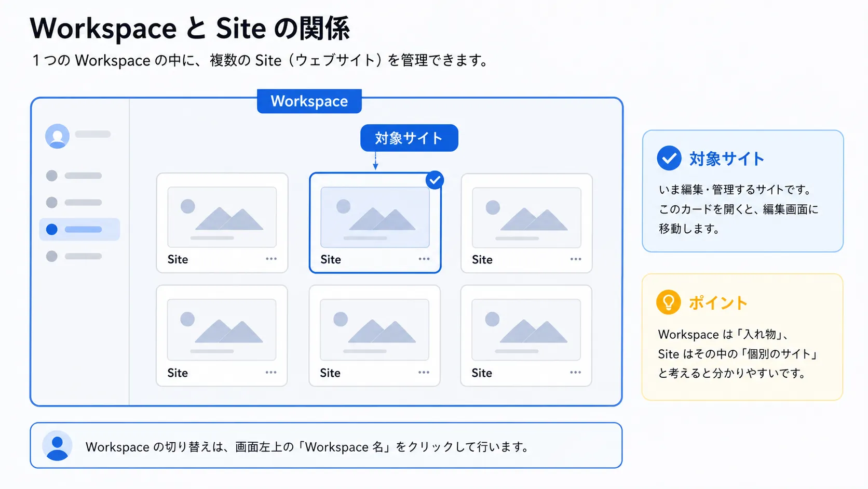The height and width of the screenshot is (489, 868).
Task: Open the bottom-middle Site card thumbnail
Action: [x=374, y=329]
